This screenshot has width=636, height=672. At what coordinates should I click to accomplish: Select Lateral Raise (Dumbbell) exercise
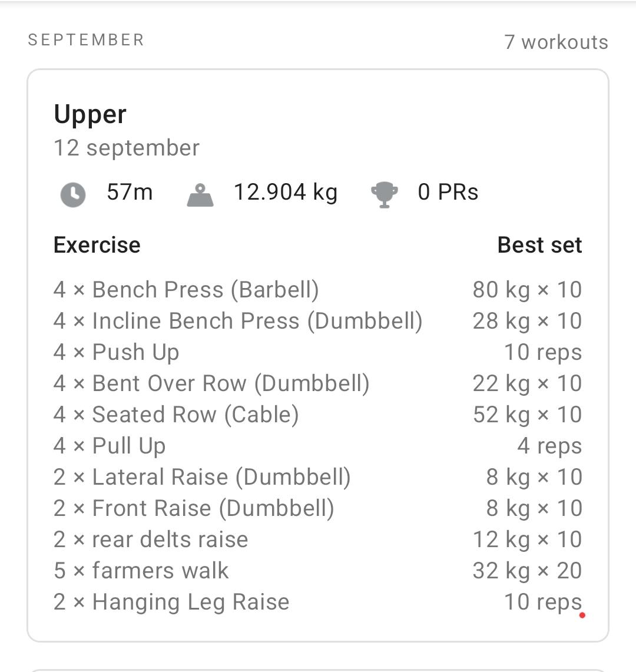(202, 477)
